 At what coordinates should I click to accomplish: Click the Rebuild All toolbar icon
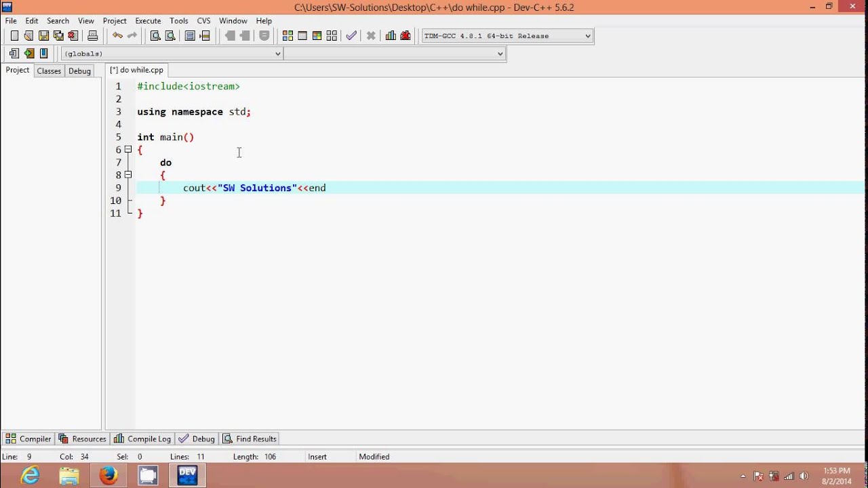tap(332, 36)
